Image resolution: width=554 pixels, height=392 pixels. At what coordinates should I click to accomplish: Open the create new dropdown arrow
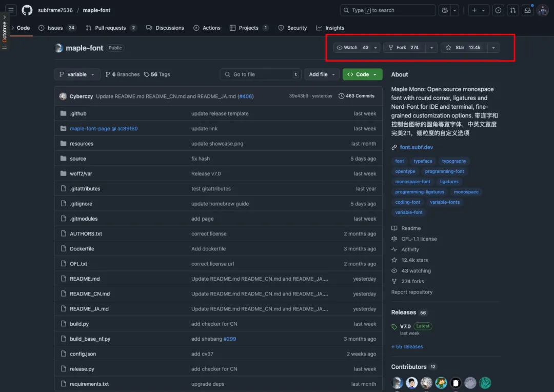[x=483, y=10]
